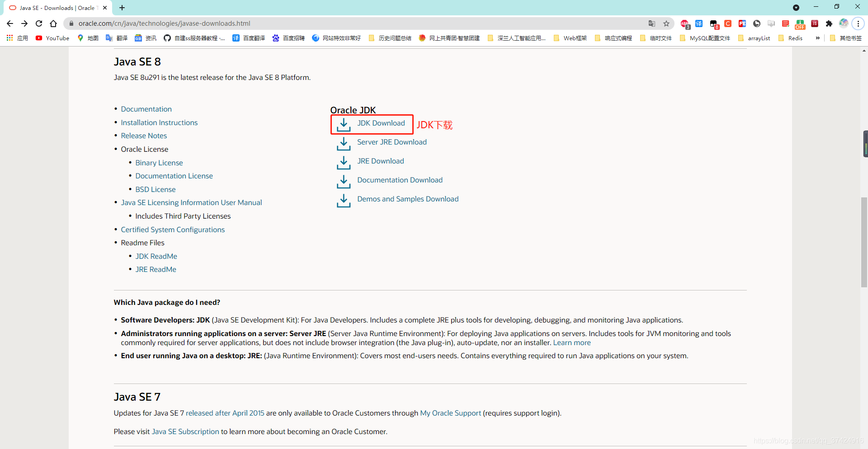Click the page vertical scrollbar thumb
868x449 pixels.
(x=864, y=242)
